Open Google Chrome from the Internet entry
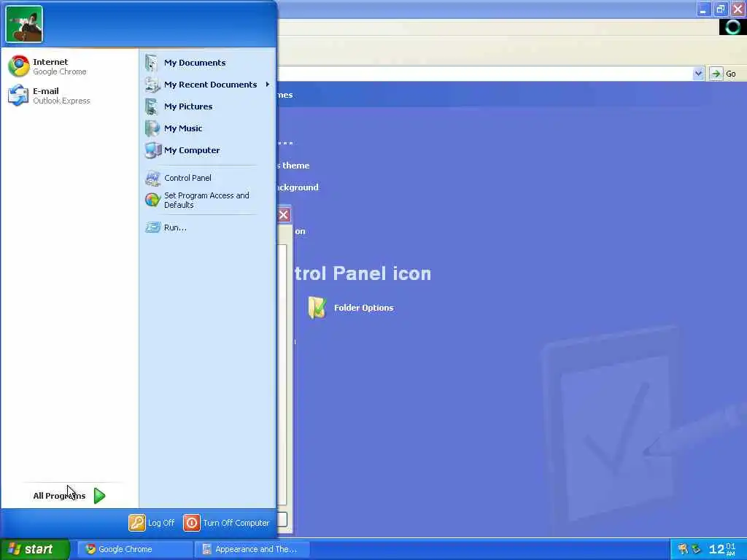Viewport: 747px width, 560px height. [x=47, y=66]
